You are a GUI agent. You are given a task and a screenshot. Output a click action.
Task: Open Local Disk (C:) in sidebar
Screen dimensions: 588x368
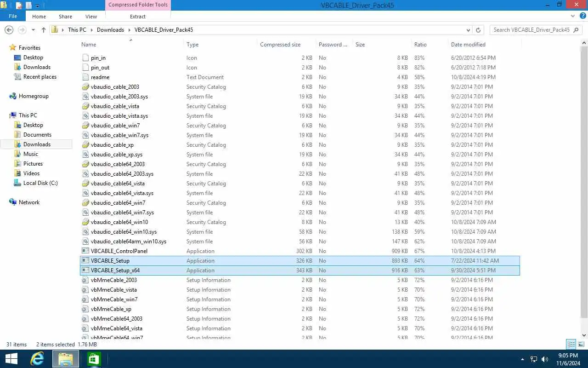click(40, 183)
